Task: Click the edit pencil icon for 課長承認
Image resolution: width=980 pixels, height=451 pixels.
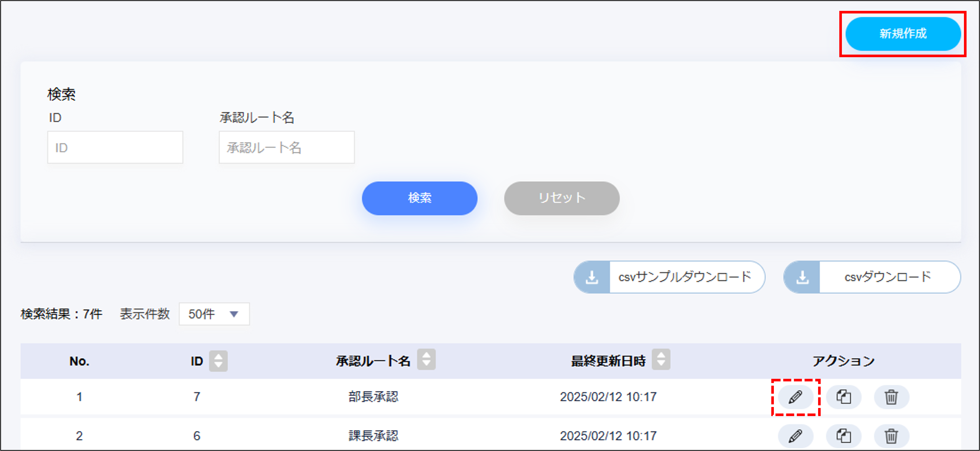Action: point(795,435)
